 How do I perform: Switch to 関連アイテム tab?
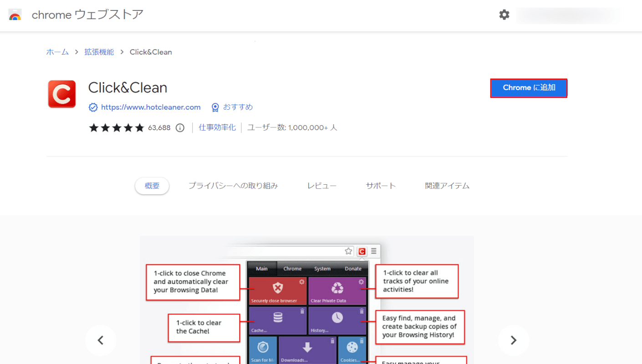447,186
